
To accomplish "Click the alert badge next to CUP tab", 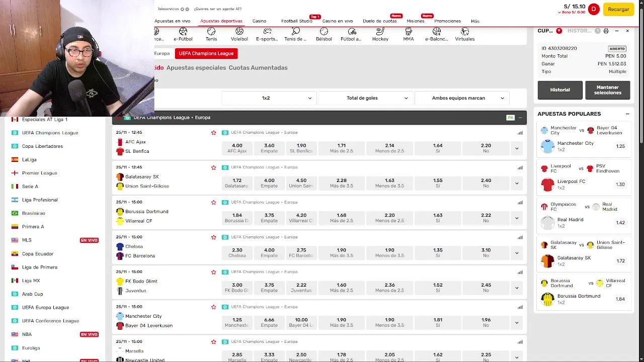I will coord(559,31).
